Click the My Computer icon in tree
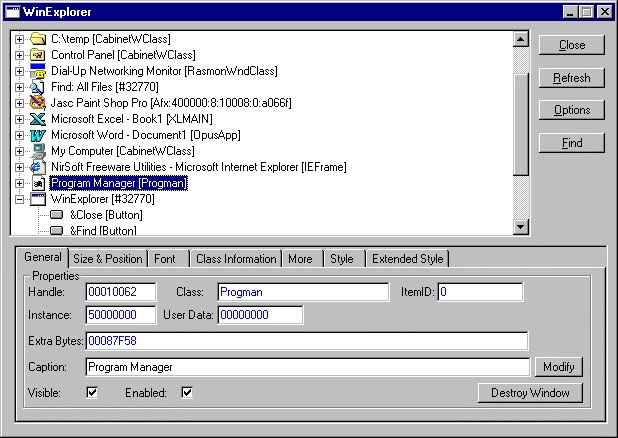This screenshot has height=438, width=618. pyautogui.click(x=38, y=151)
